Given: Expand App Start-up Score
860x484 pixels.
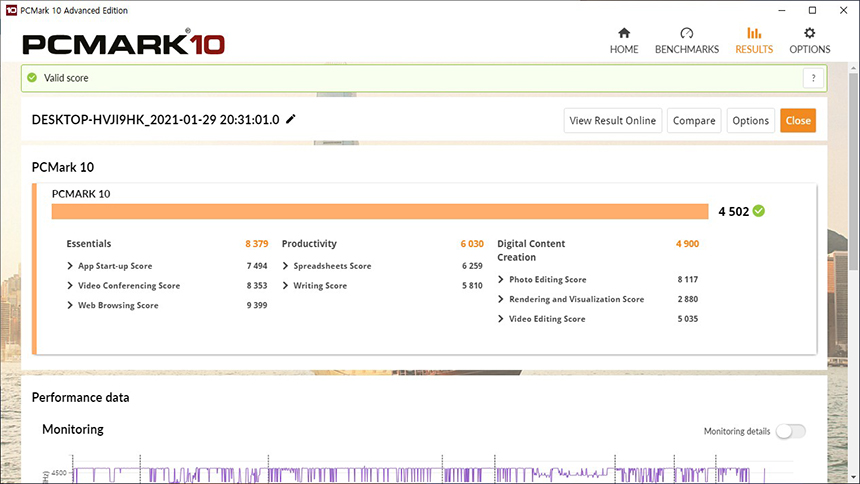Looking at the screenshot, I should 70,266.
